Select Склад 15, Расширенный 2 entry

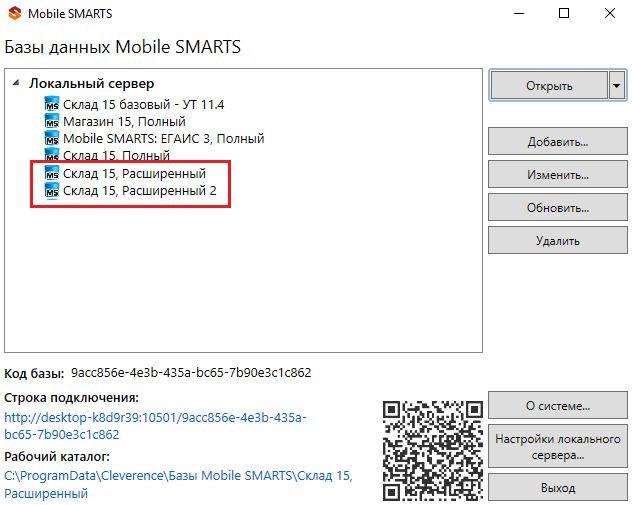(x=139, y=191)
